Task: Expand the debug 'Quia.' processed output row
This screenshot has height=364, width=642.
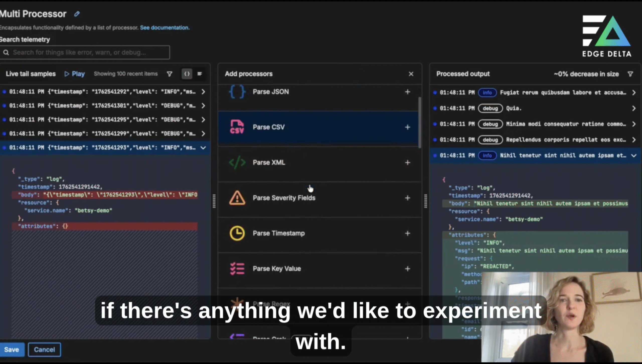Action: [x=634, y=108]
